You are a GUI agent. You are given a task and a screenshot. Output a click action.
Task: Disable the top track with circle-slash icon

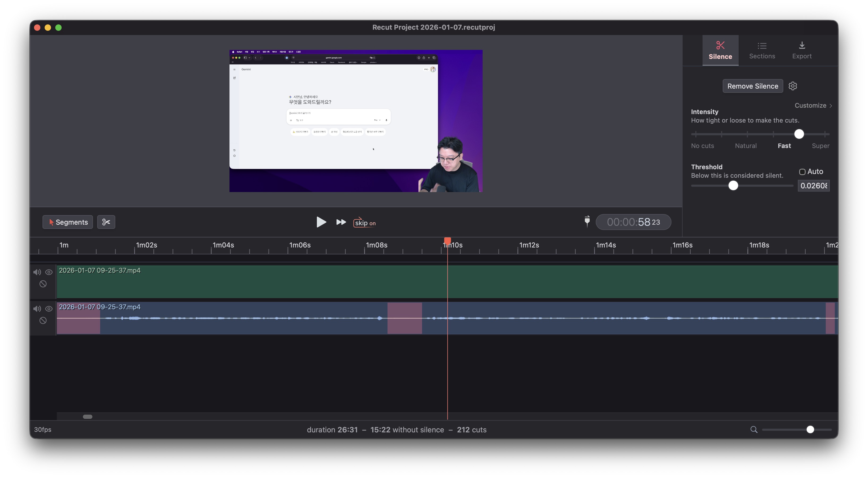pos(43,284)
